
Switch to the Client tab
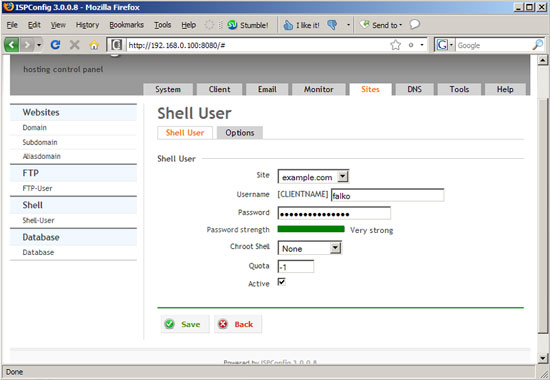pyautogui.click(x=220, y=89)
